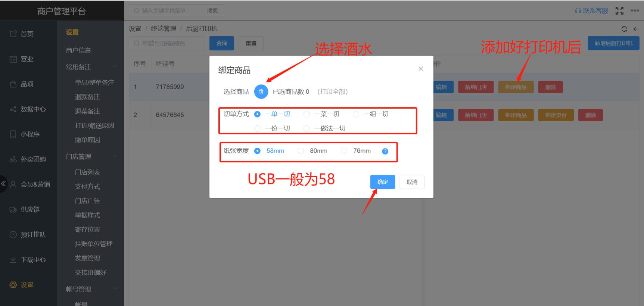Image resolution: width=644 pixels, height=306 pixels.
Task: Click the refresh icon in breadcrumb bar
Action: coord(624,29)
